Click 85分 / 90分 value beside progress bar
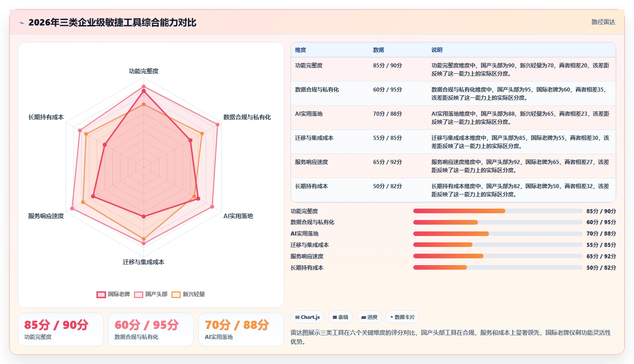 click(x=601, y=211)
